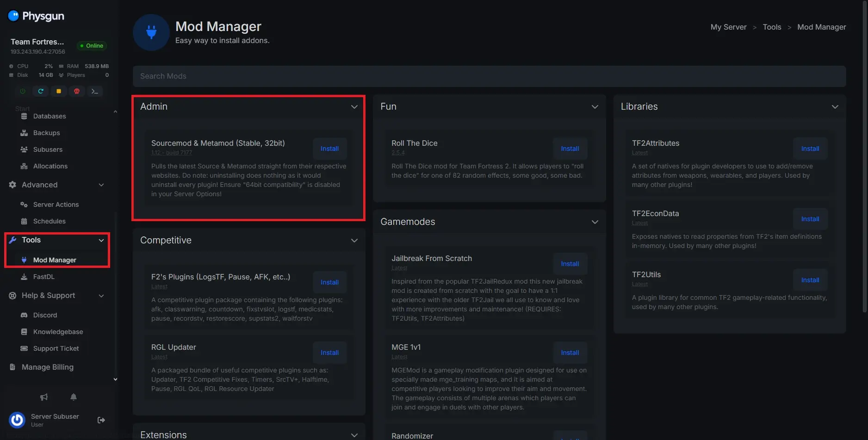This screenshot has width=868, height=440.
Task: Click the red skull kill server icon
Action: click(x=77, y=91)
